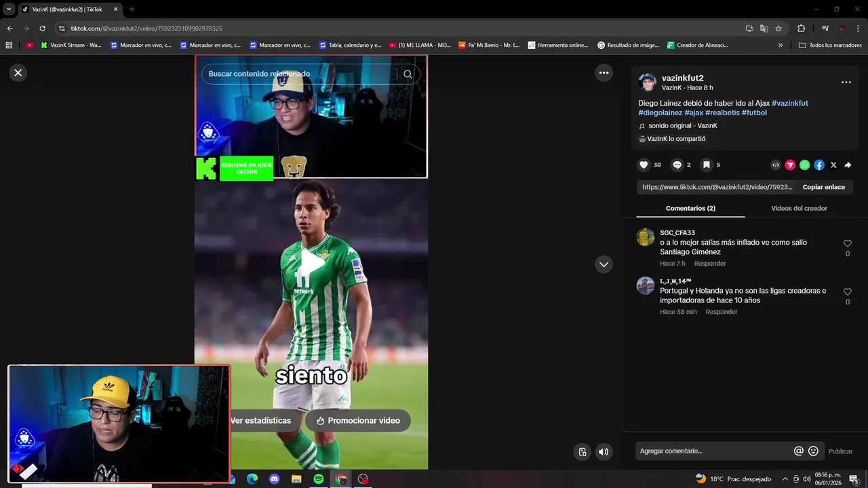This screenshot has height=488, width=868.
Task: Go back in browser history
Action: pos(9,28)
